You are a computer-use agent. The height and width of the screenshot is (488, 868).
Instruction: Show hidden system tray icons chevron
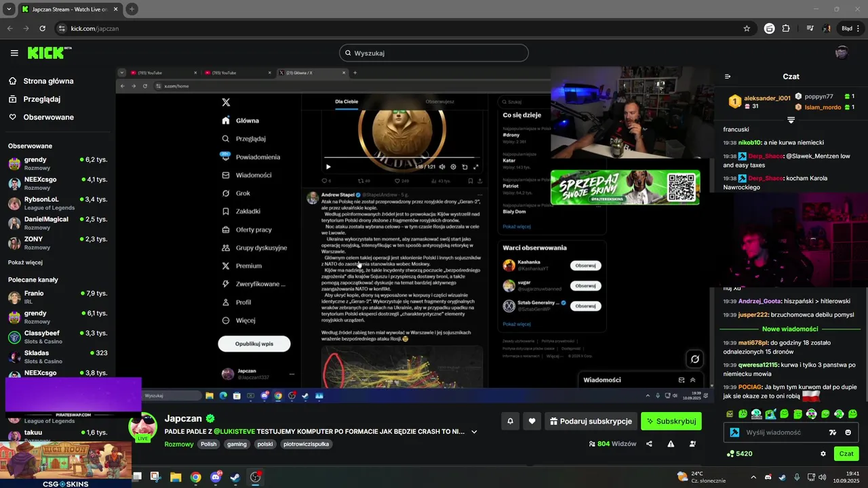tap(754, 477)
